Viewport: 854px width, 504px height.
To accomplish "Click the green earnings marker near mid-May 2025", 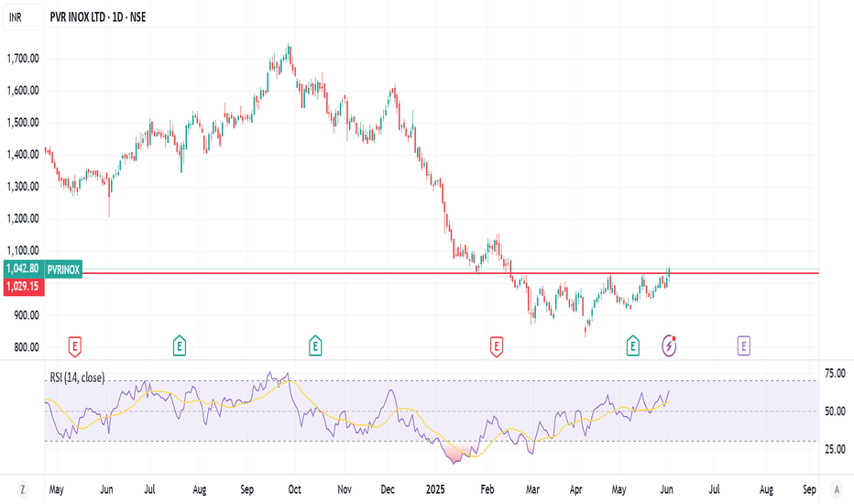I will [632, 345].
